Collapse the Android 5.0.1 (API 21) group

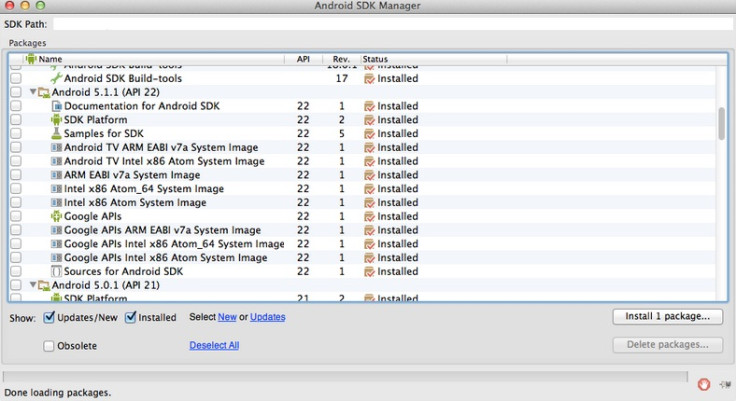[x=33, y=285]
